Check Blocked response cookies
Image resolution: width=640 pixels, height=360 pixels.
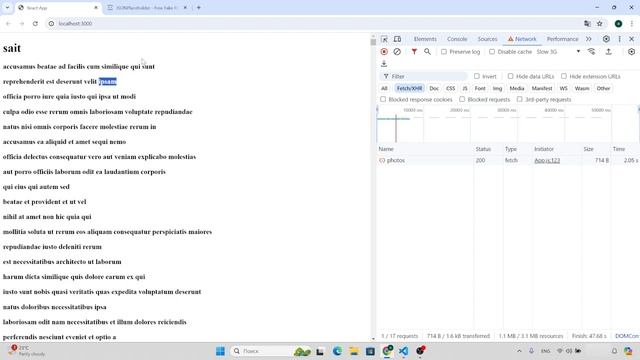pos(383,99)
